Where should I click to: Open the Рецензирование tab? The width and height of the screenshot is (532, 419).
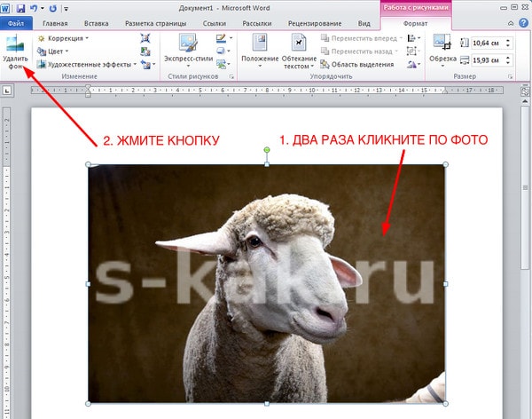(x=315, y=23)
